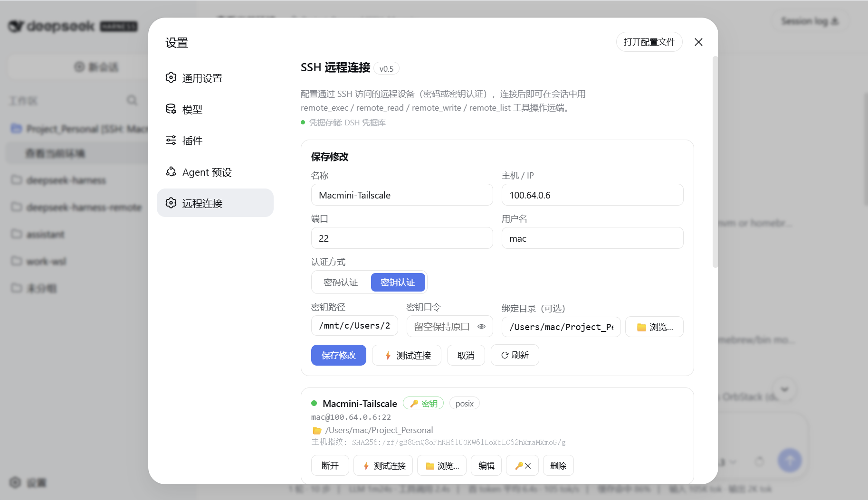868x500 pixels.
Task: Toggle passphrase visibility eye icon
Action: point(481,327)
